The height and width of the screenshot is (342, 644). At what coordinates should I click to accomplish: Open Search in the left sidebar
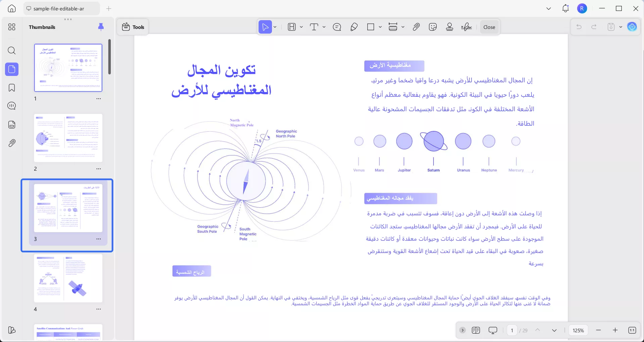pyautogui.click(x=11, y=51)
